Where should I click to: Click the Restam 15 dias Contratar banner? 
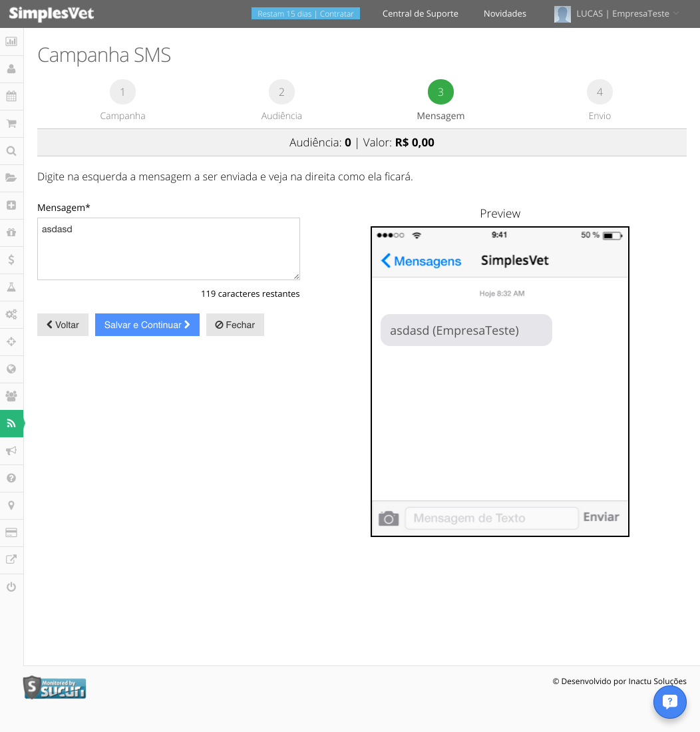[305, 13]
